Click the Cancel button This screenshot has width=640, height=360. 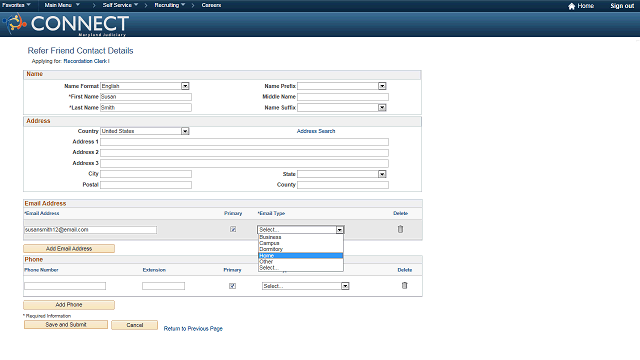click(135, 325)
